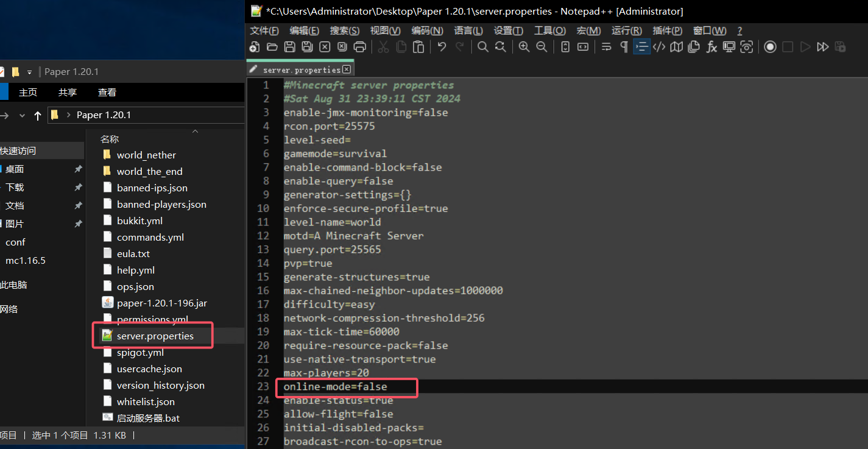Viewport: 868px width, 449px height.
Task: Sort files by the 名称 column header
Action: 110,140
